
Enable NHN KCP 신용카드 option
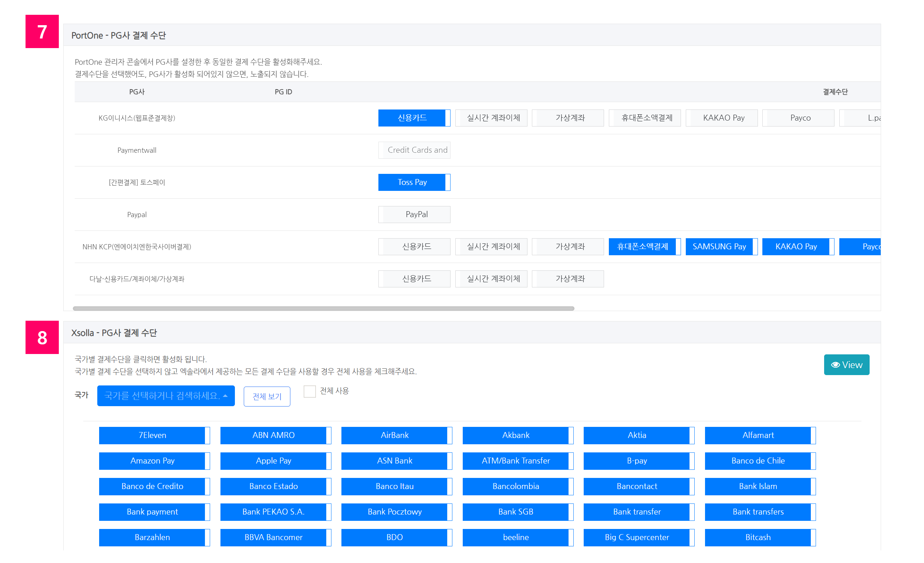point(414,247)
